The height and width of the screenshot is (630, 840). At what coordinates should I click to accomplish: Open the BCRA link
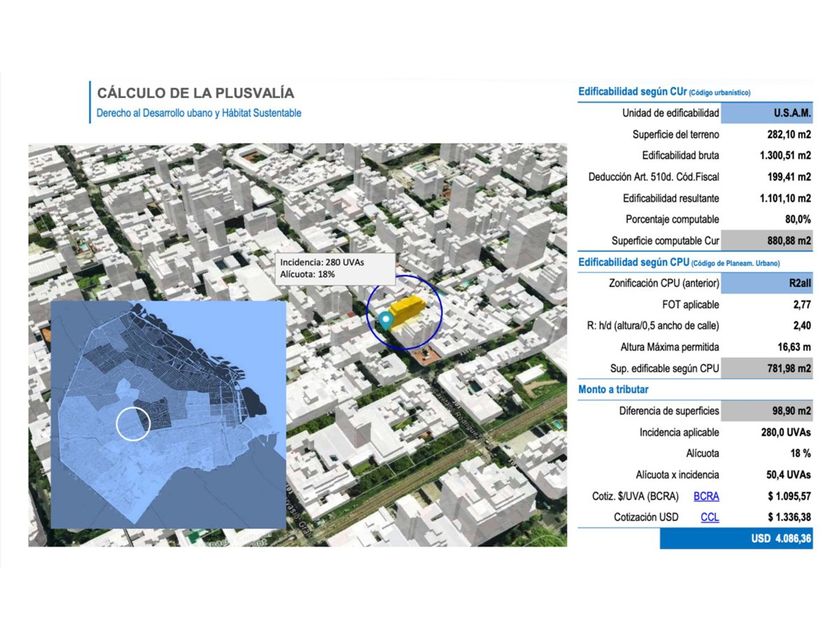pyautogui.click(x=706, y=496)
